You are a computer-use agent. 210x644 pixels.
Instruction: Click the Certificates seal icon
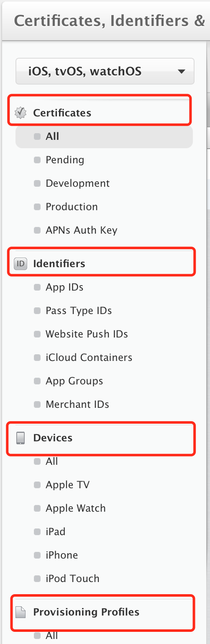tap(20, 113)
